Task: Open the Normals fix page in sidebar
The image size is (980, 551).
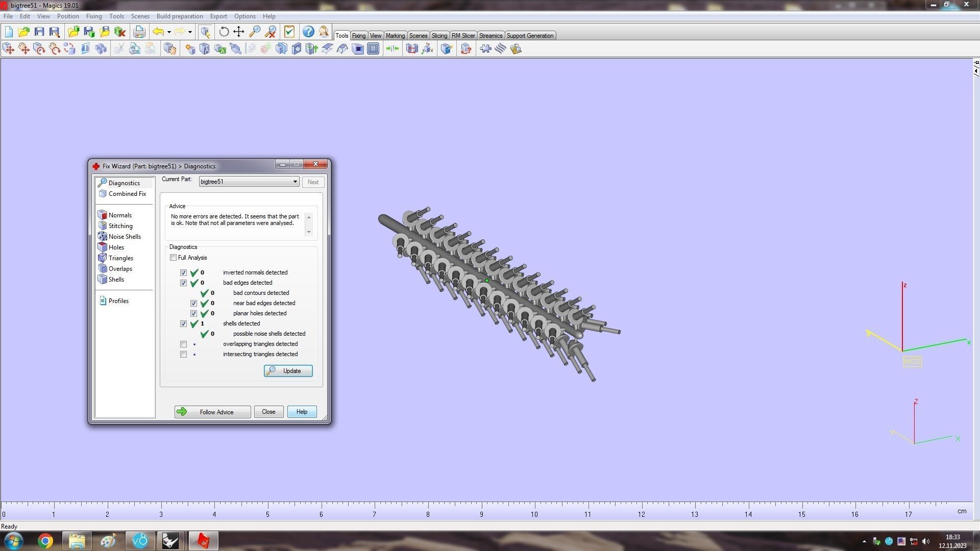Action: (119, 215)
